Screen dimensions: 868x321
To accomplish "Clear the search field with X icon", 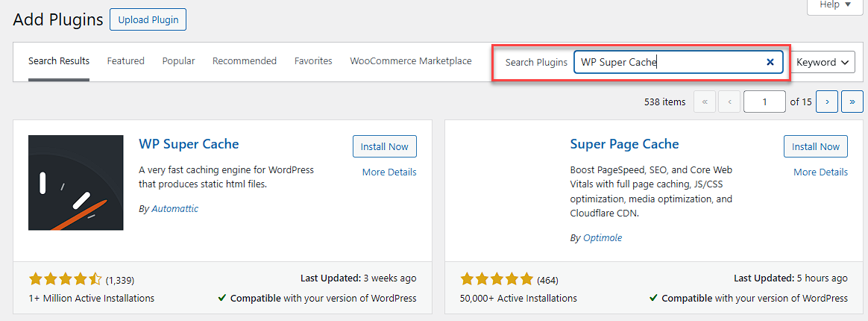I will pos(770,62).
